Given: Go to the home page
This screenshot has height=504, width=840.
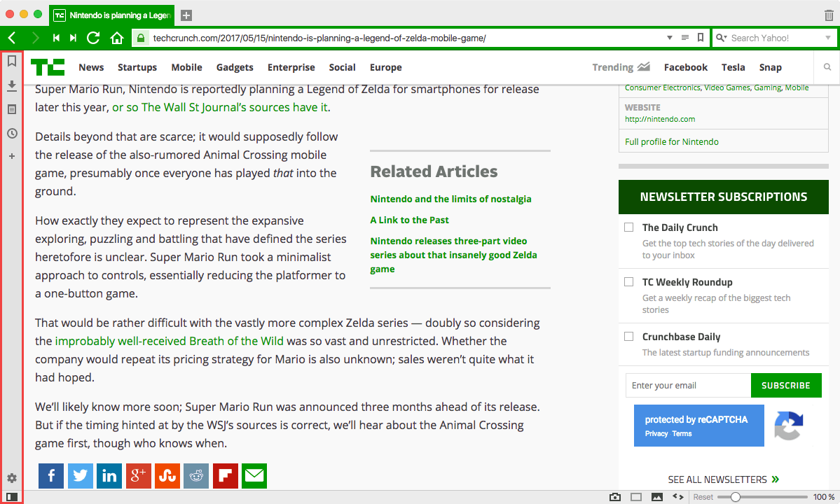Looking at the screenshot, I should pyautogui.click(x=117, y=38).
